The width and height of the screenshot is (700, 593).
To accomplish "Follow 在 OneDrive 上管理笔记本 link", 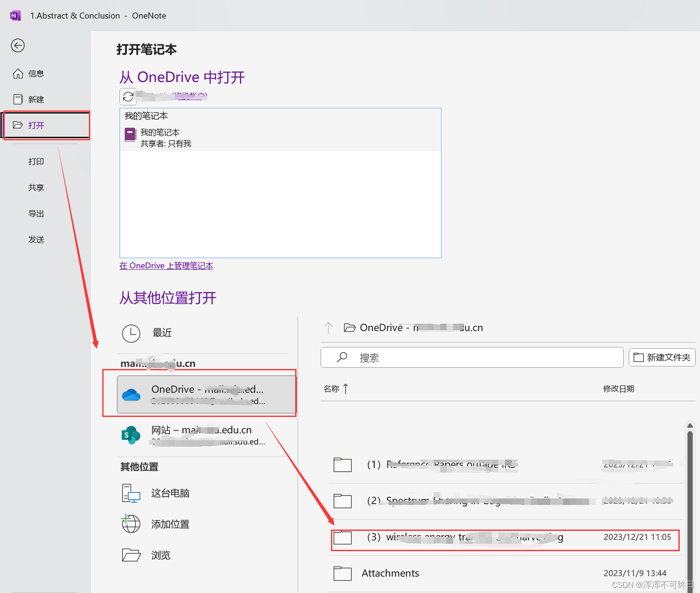I will (166, 266).
